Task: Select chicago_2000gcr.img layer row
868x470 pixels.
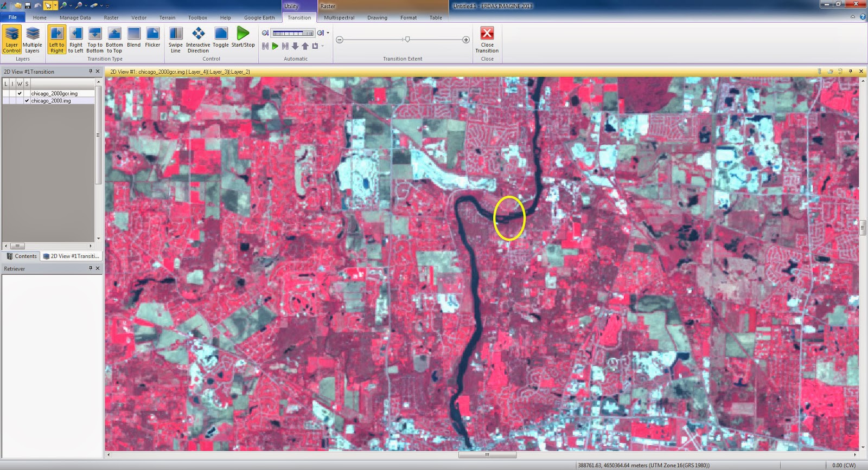Action: [x=48, y=93]
